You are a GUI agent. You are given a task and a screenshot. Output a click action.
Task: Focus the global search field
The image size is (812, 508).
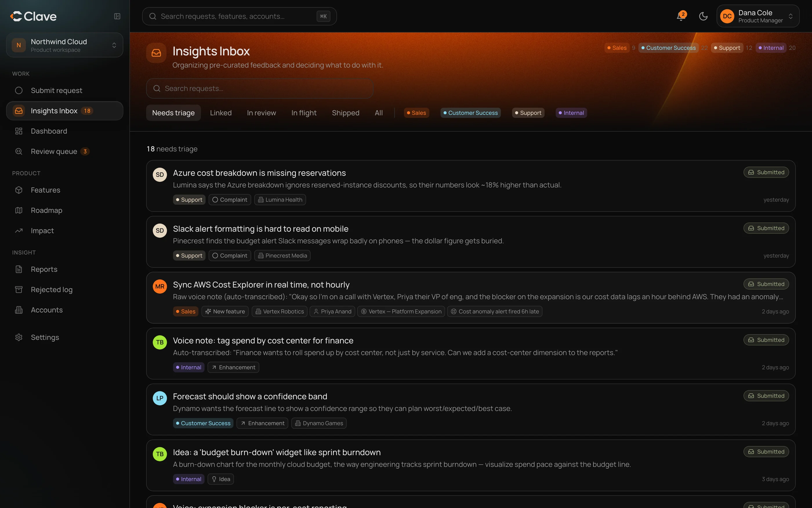pyautogui.click(x=239, y=16)
